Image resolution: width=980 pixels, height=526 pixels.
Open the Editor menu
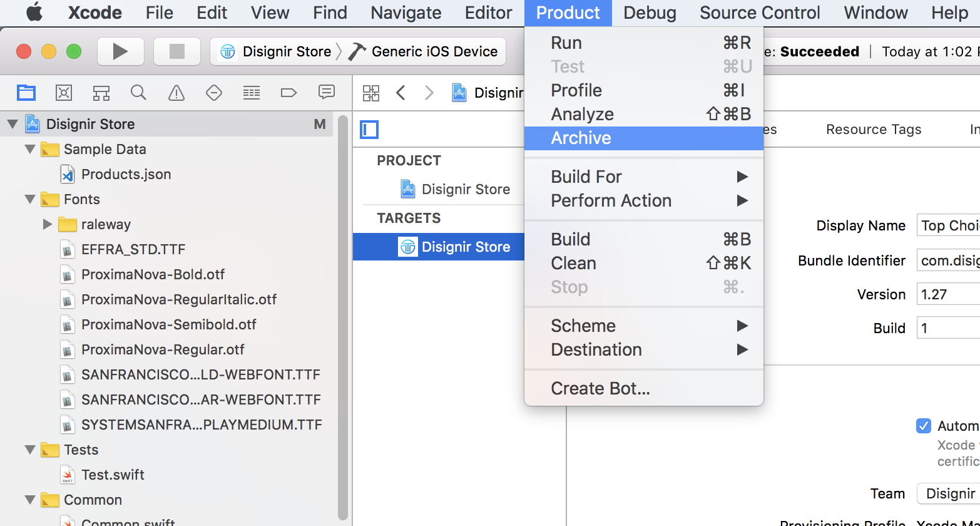pyautogui.click(x=489, y=13)
